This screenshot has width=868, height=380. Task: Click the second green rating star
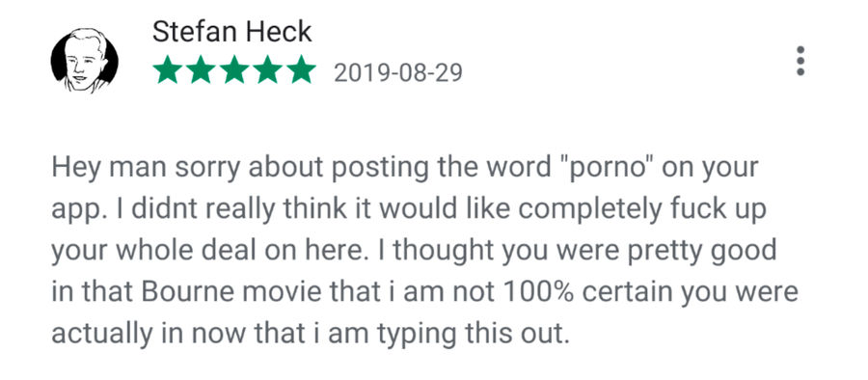pos(201,69)
